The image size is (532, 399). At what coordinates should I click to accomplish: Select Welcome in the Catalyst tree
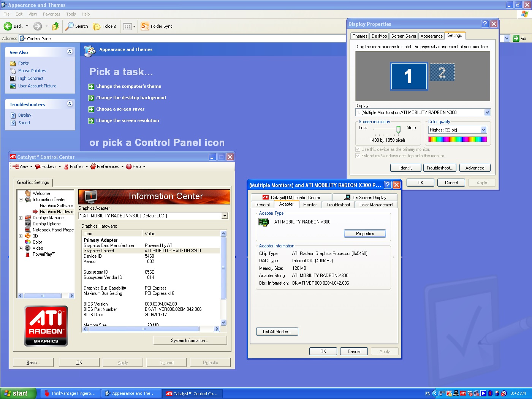[41, 193]
